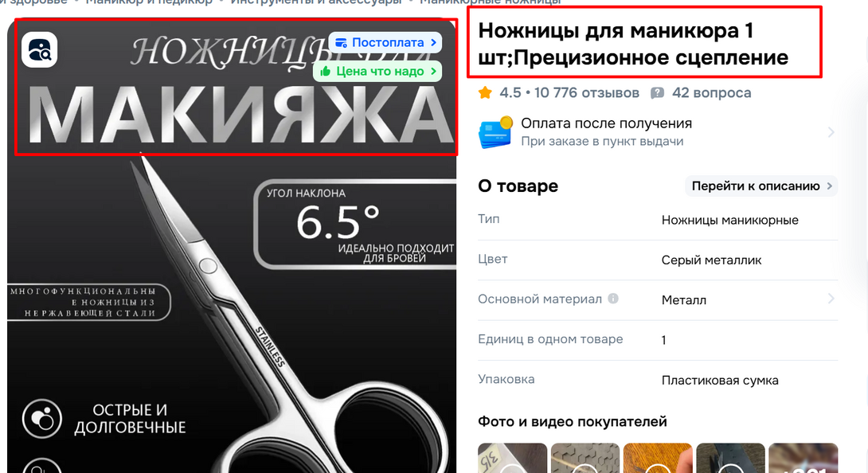Click the info icon beside Основной материал

tap(613, 299)
